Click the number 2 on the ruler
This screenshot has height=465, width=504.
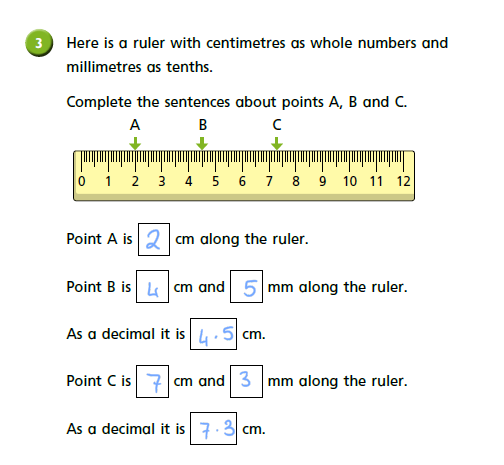(135, 181)
